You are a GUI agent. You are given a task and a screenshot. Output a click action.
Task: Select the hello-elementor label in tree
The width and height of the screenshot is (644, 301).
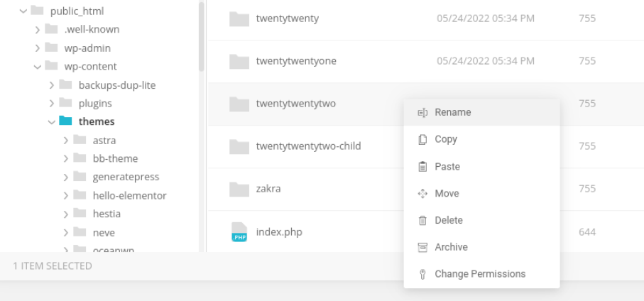(x=130, y=195)
